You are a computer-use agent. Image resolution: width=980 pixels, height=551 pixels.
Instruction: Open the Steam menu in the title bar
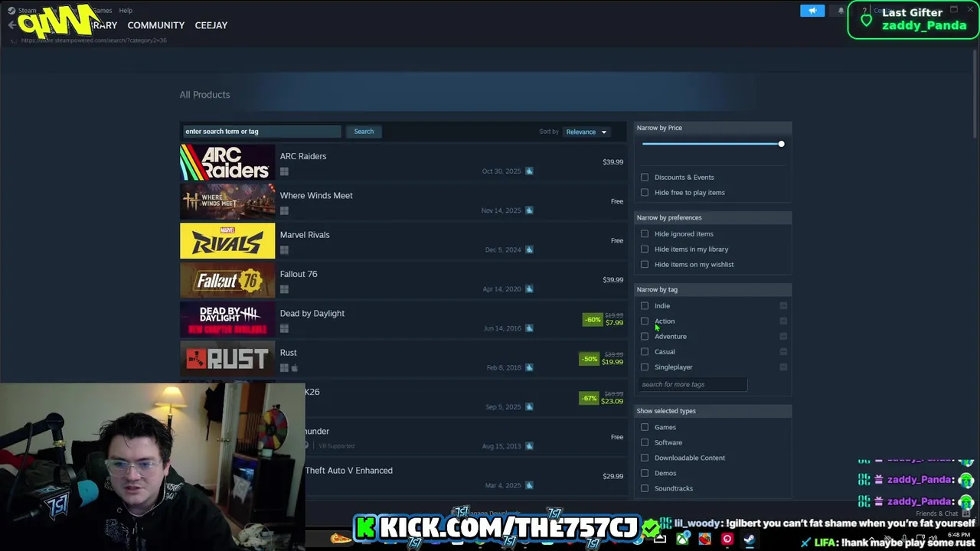(27, 11)
